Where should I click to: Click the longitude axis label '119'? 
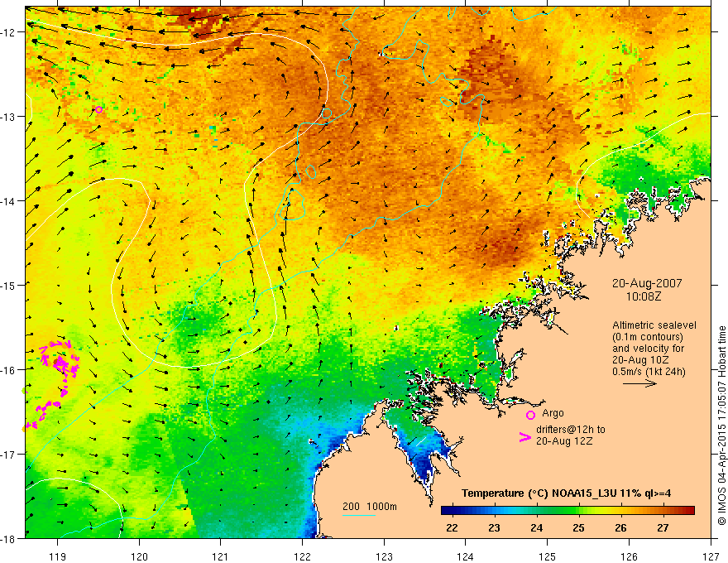58,556
